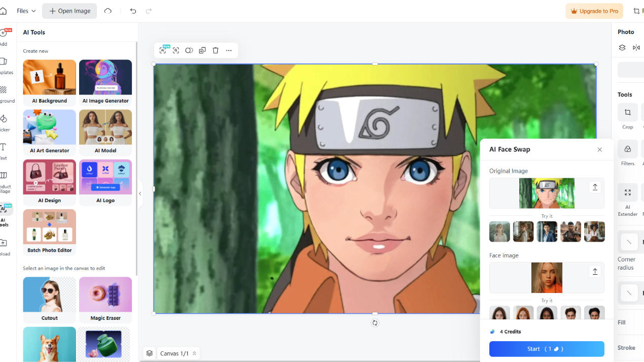Open the Background section in left sidebar
This screenshot has width=644, height=362.
(4, 94)
